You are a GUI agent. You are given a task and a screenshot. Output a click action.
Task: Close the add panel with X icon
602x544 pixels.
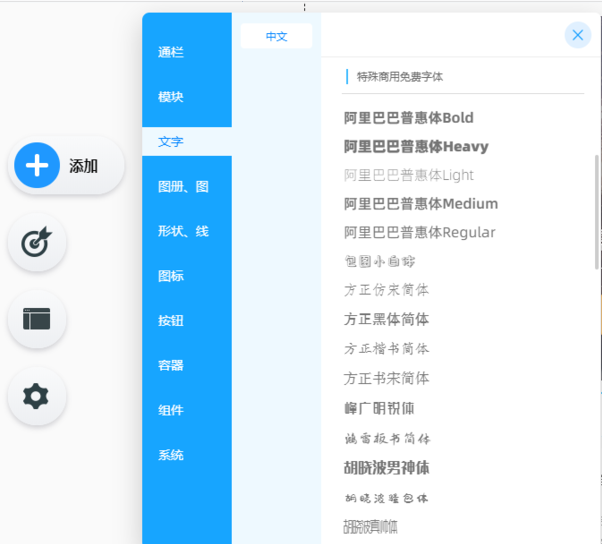(577, 35)
